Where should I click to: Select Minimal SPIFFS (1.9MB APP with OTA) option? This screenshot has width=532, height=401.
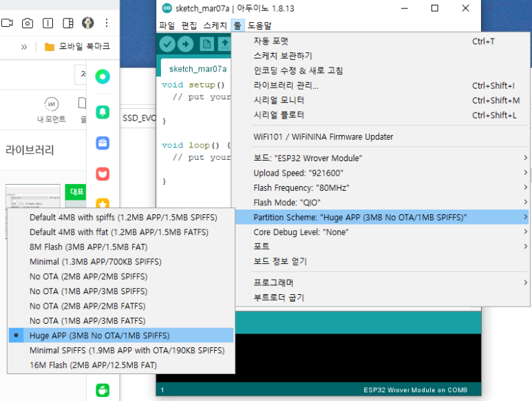click(121, 351)
